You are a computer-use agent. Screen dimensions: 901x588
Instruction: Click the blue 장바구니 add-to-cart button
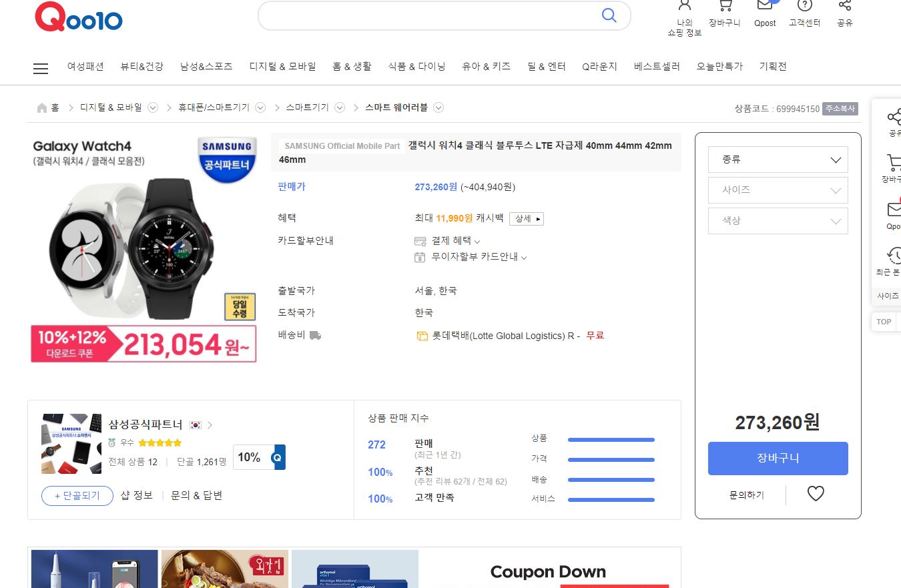[778, 459]
